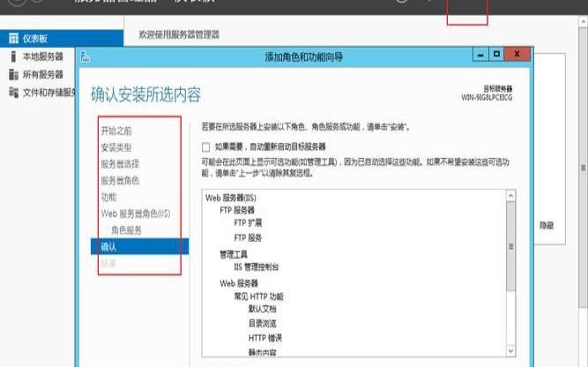Maximize the Add Roles and Features wizard
The width and height of the screenshot is (588, 367).
pyautogui.click(x=496, y=55)
